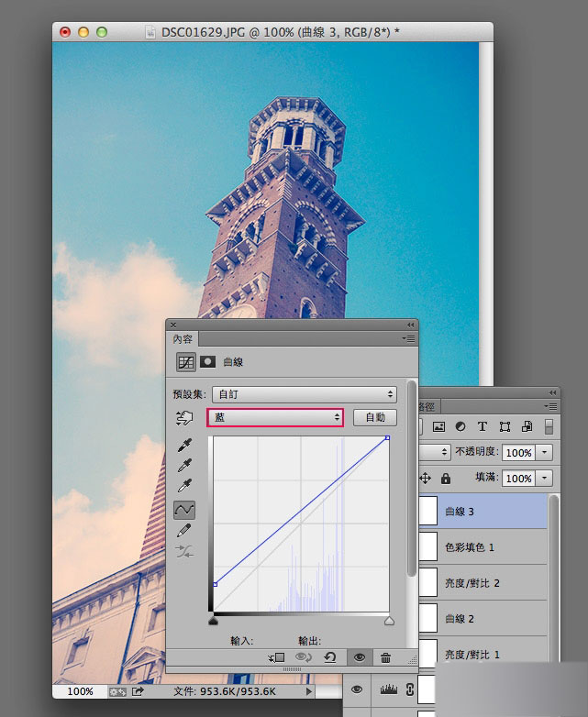Open the 不透明度 opacity dropdown arrow
This screenshot has width=588, height=717.
click(545, 453)
